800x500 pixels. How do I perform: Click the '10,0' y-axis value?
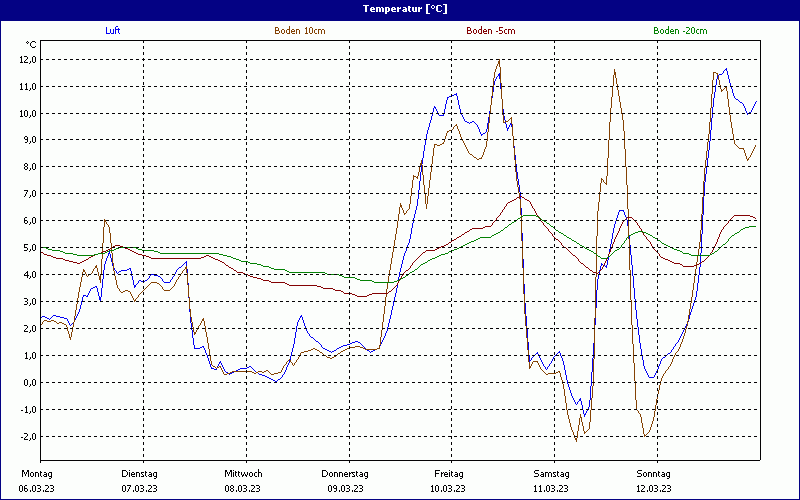(28, 113)
